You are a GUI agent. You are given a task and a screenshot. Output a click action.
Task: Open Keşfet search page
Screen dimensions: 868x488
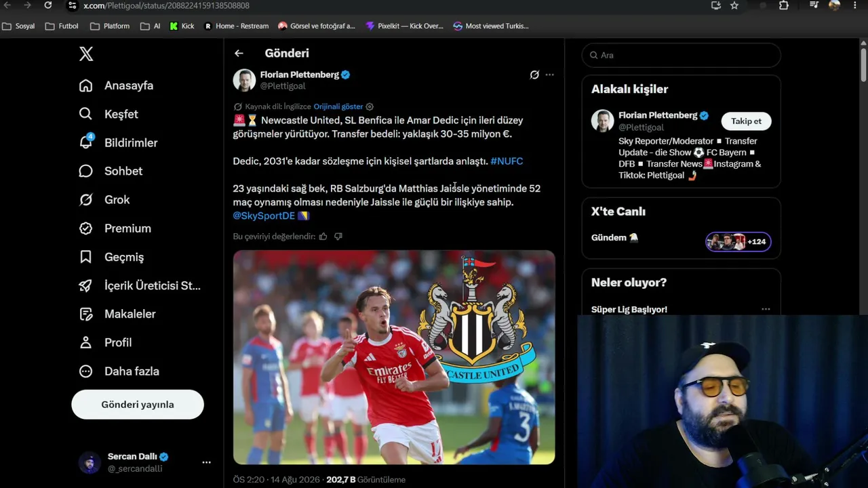coord(108,114)
